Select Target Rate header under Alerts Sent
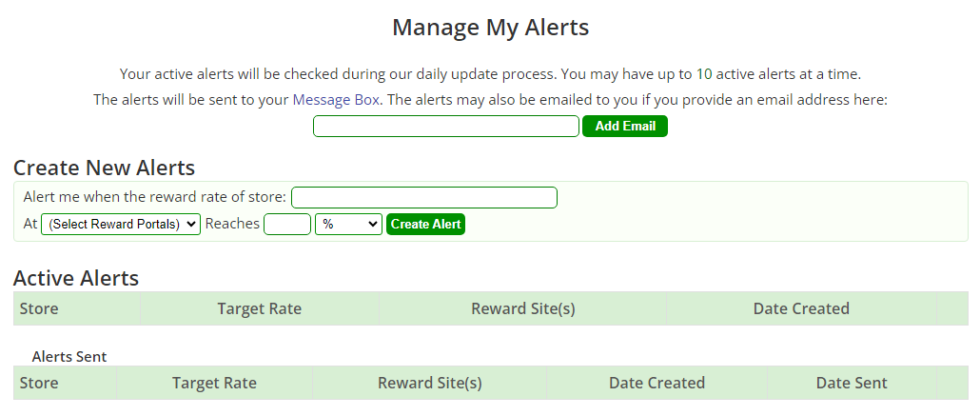Viewport: 980px width, 416px height. (x=214, y=383)
